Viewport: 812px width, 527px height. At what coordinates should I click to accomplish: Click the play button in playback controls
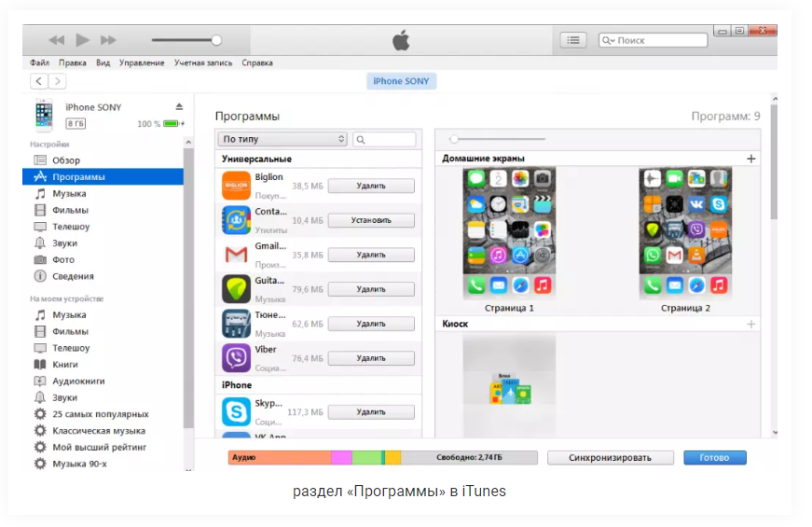[82, 40]
